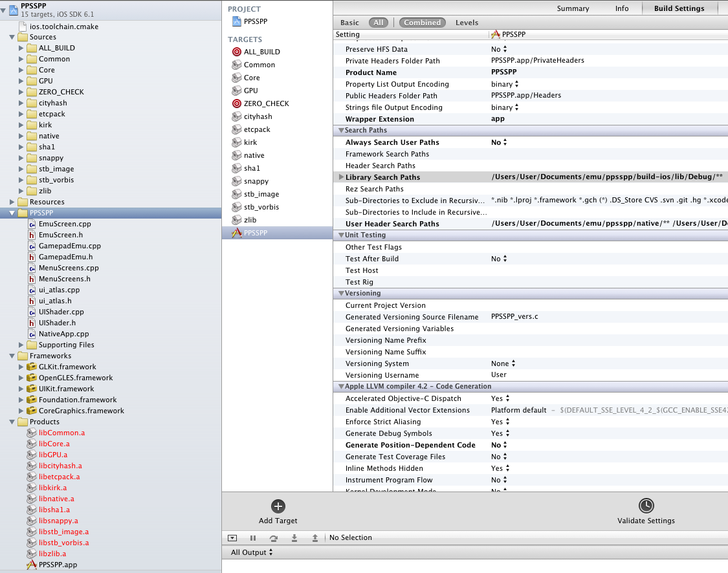Open the All Output popup menu
Screen dimensions: 728x573
(x=252, y=552)
